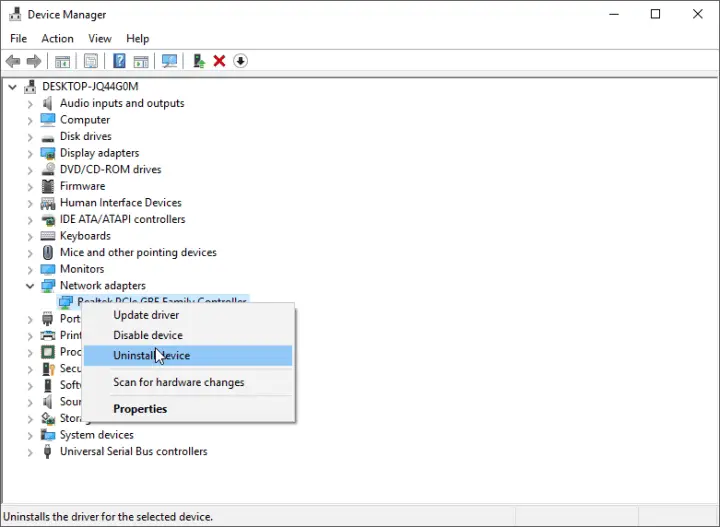The image size is (720, 527).
Task: Choose Properties from context menu
Action: coord(188,409)
